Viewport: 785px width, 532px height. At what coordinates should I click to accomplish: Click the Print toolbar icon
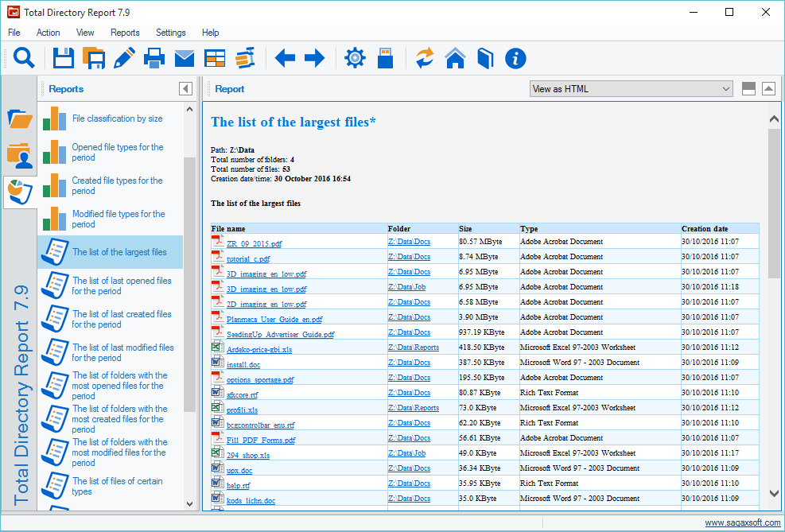point(154,58)
